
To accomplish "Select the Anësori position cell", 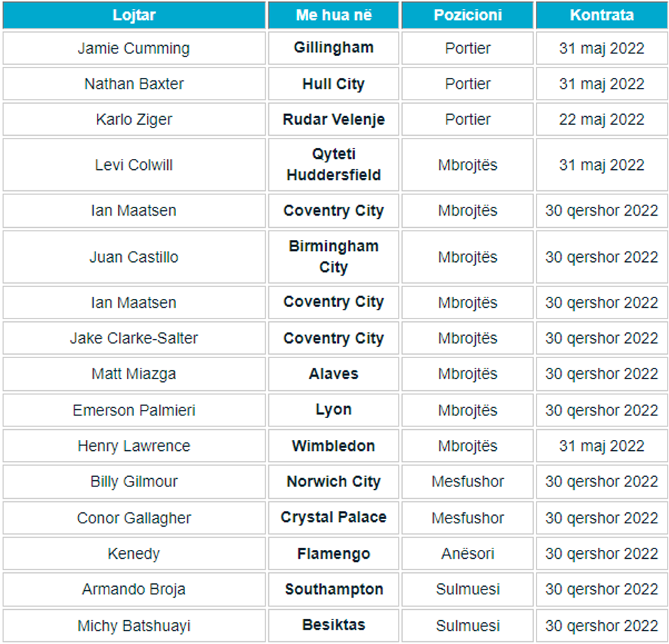I will pyautogui.click(x=468, y=554).
